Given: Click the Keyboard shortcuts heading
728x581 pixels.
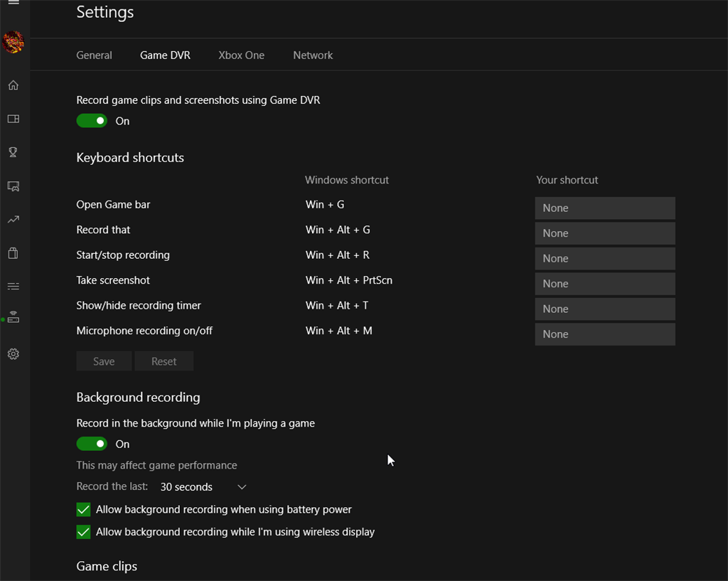Looking at the screenshot, I should pyautogui.click(x=130, y=157).
